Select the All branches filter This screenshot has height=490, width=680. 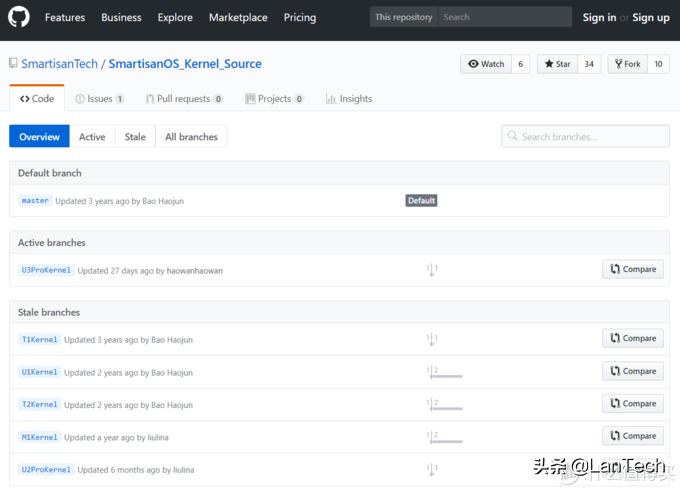click(191, 137)
